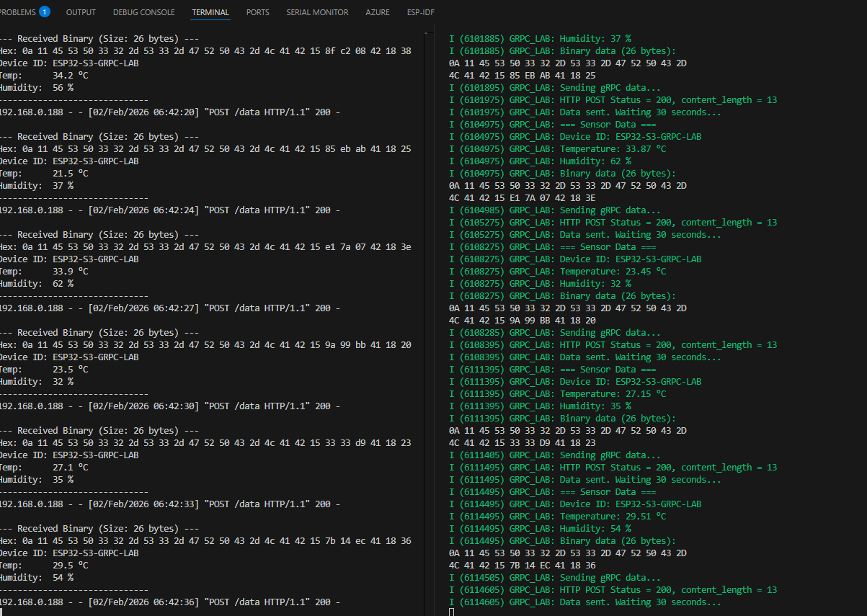Click the POST log stamped 06:42:24
The height and width of the screenshot is (616, 867).
(x=170, y=210)
